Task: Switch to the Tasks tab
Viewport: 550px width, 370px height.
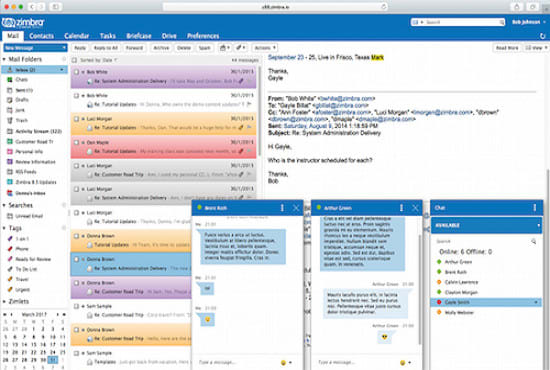Action: (x=108, y=36)
